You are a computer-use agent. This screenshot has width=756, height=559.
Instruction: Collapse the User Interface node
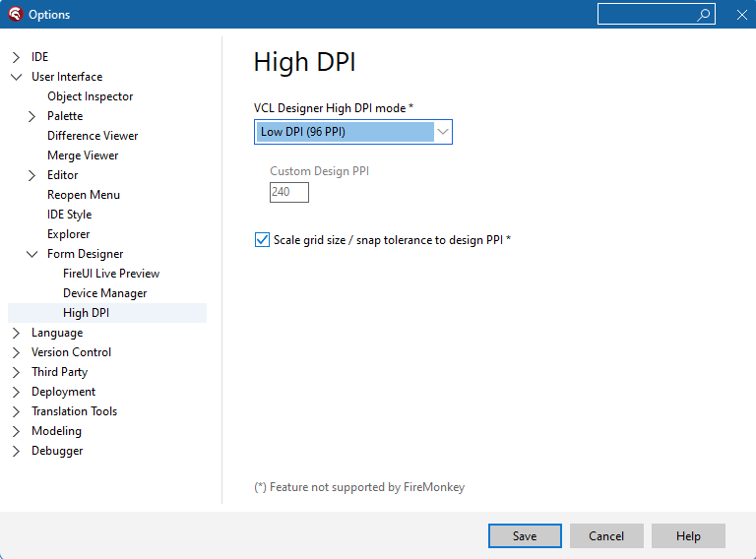(x=16, y=77)
